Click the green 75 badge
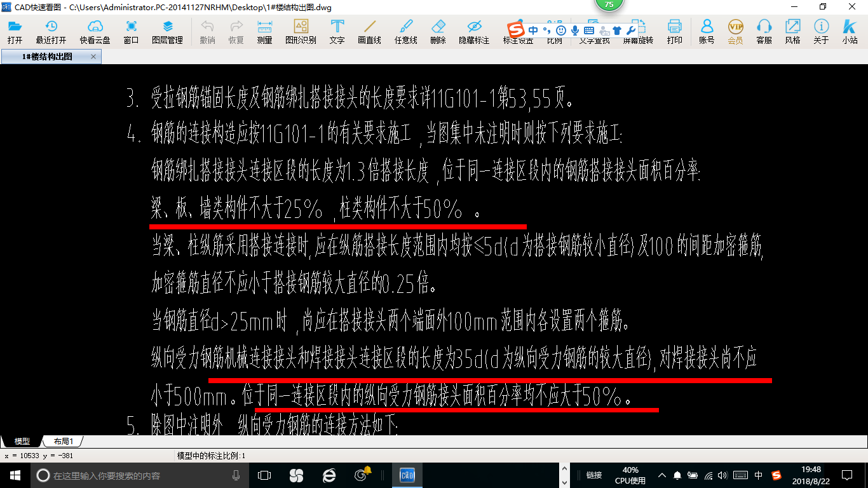The height and width of the screenshot is (488, 868). pyautogui.click(x=609, y=5)
